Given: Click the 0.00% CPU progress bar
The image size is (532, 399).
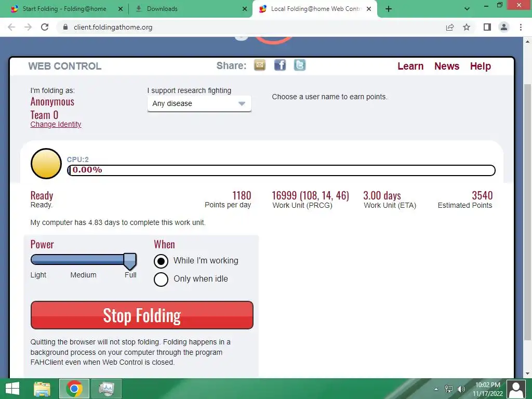Looking at the screenshot, I should coord(281,170).
